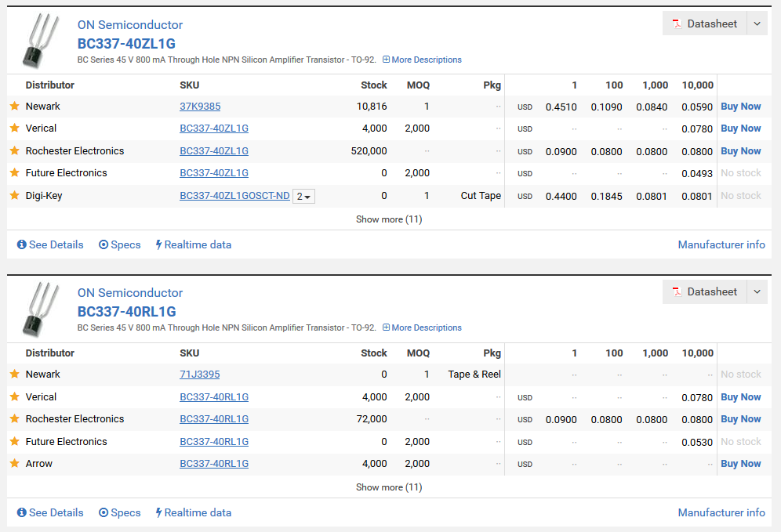Expand datasheet dropdown arrow for BC337-40RL1G
This screenshot has width=781, height=532.
click(757, 291)
